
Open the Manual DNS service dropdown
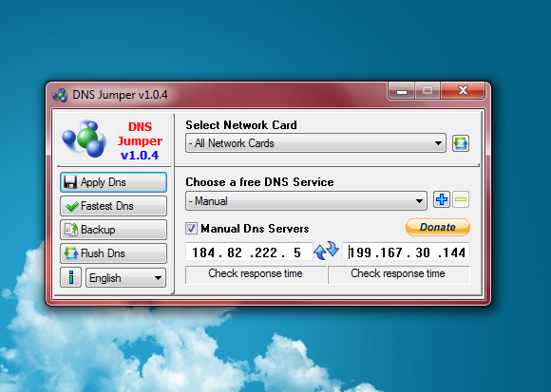coord(306,200)
